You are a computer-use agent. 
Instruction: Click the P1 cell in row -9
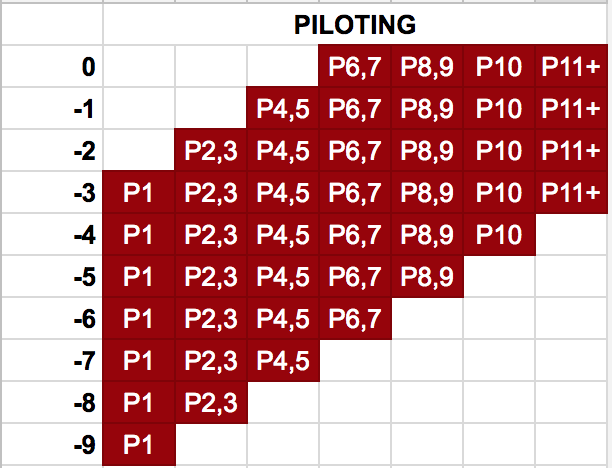[x=139, y=442]
